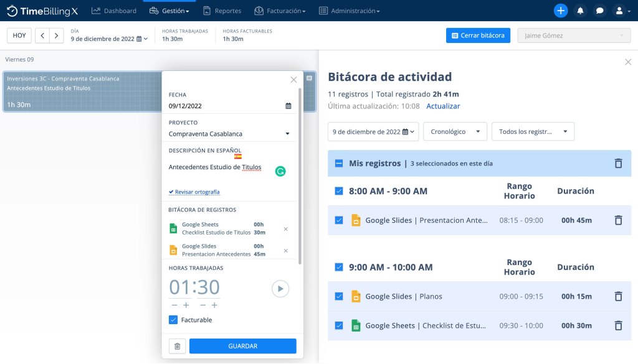Close the Bitácora de actividad panel
Screen dimensions: 638x364
click(628, 62)
